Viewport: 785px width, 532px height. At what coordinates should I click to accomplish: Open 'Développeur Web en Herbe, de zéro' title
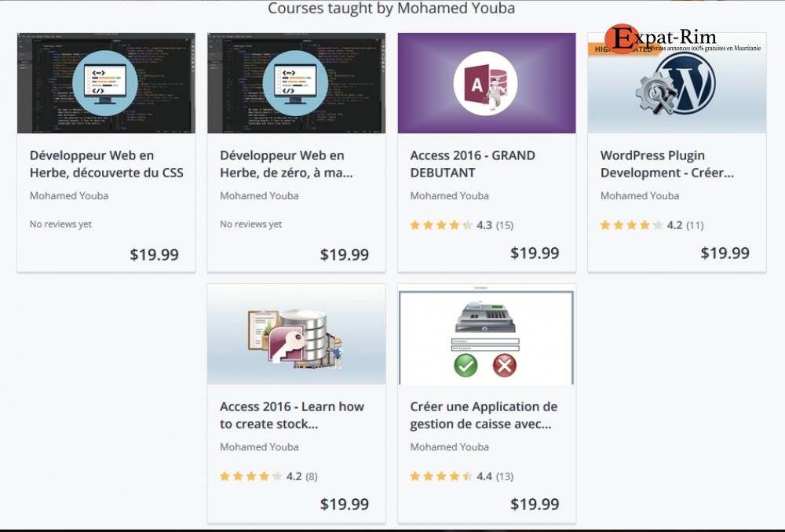coord(287,164)
